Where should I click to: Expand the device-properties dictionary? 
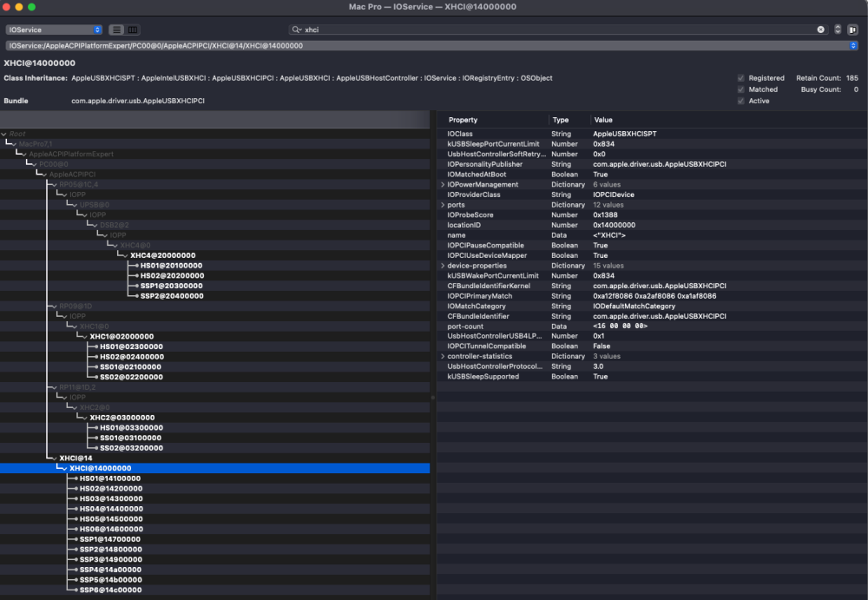(x=443, y=266)
